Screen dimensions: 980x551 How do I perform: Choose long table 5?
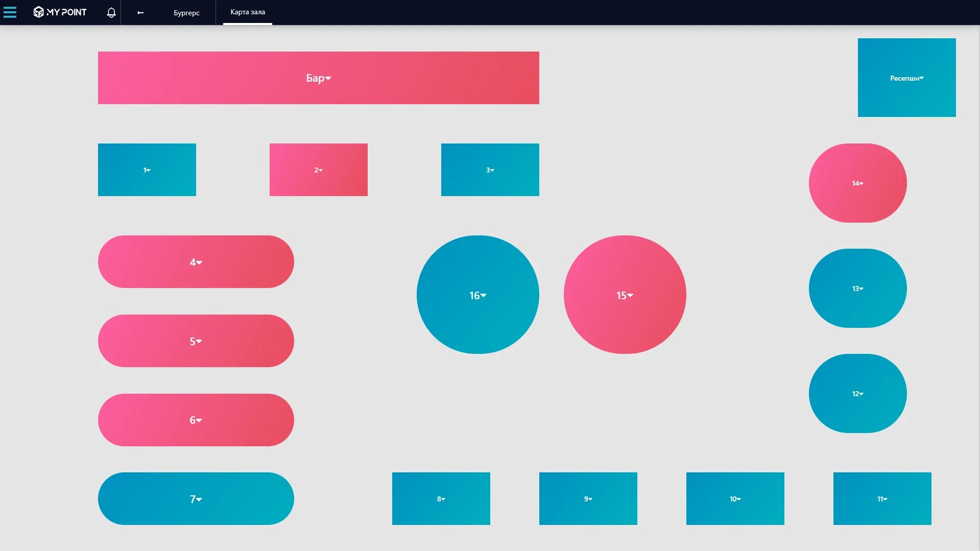click(x=196, y=341)
